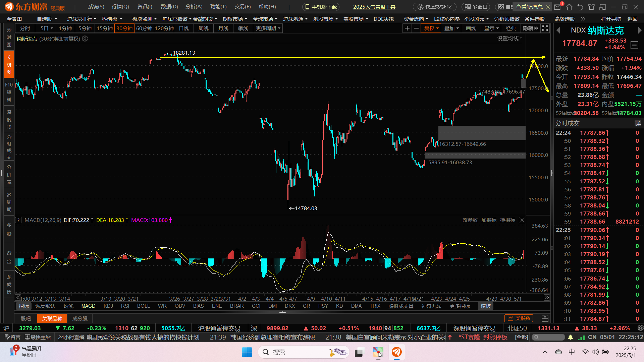
Task: Open the 5日 dropdown
Action: click(47, 28)
